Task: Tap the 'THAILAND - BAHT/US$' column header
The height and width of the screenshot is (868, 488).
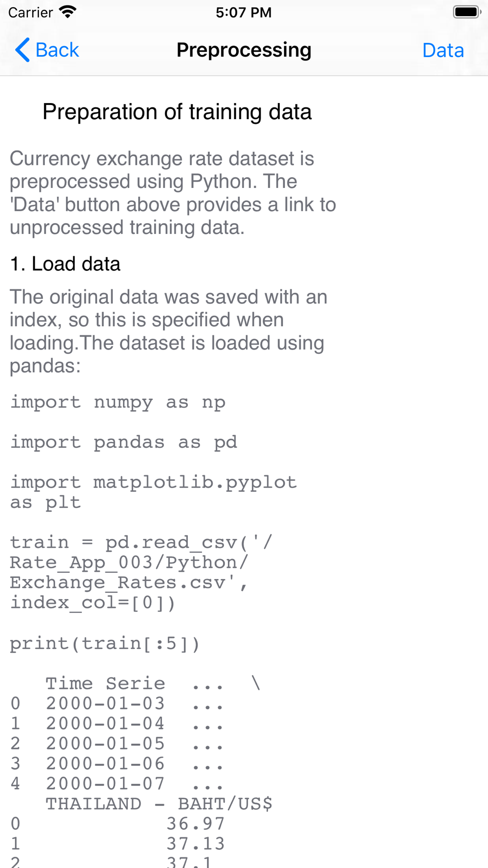Action: tap(159, 804)
